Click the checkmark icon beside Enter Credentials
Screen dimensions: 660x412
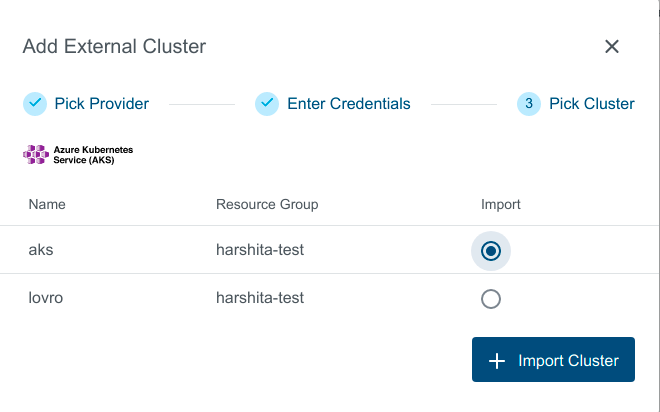[x=266, y=103]
